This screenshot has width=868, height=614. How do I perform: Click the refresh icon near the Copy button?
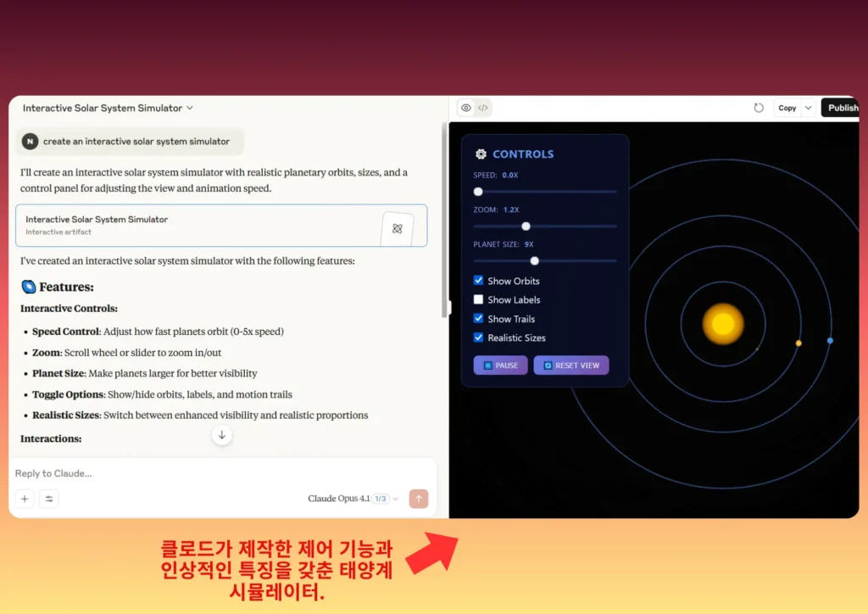pyautogui.click(x=759, y=107)
